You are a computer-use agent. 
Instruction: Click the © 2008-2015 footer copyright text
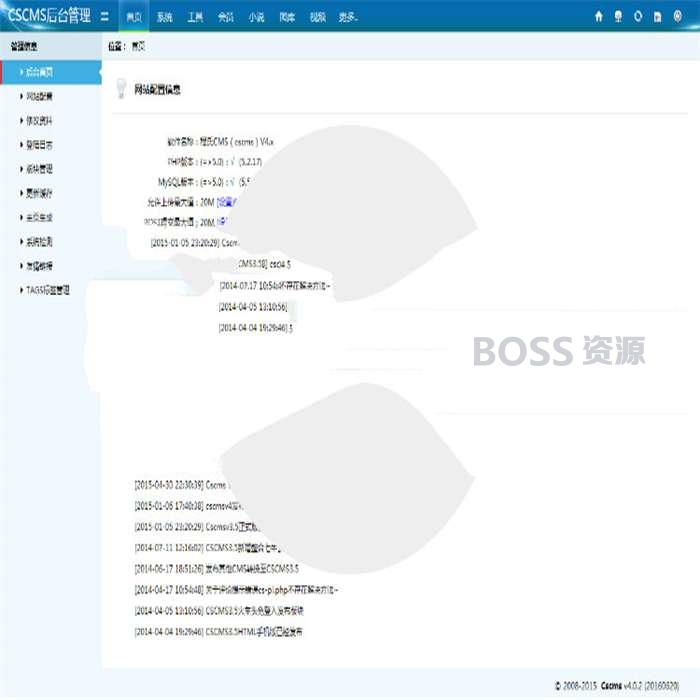tap(575, 685)
